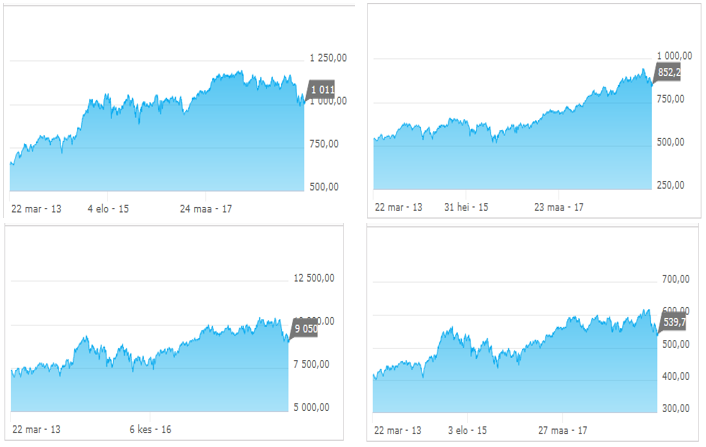Select the 4 elo - 15 date label
Screen dimensions: 706x447
pos(108,209)
